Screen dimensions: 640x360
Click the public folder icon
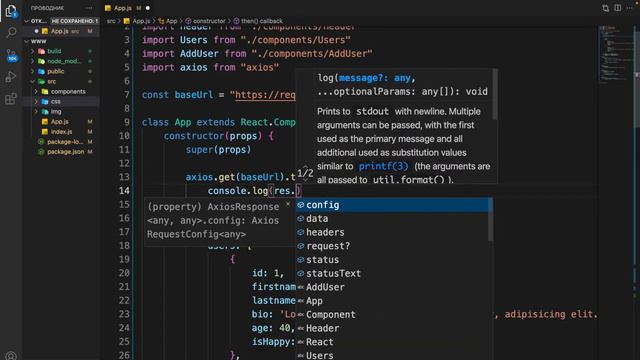[41, 71]
